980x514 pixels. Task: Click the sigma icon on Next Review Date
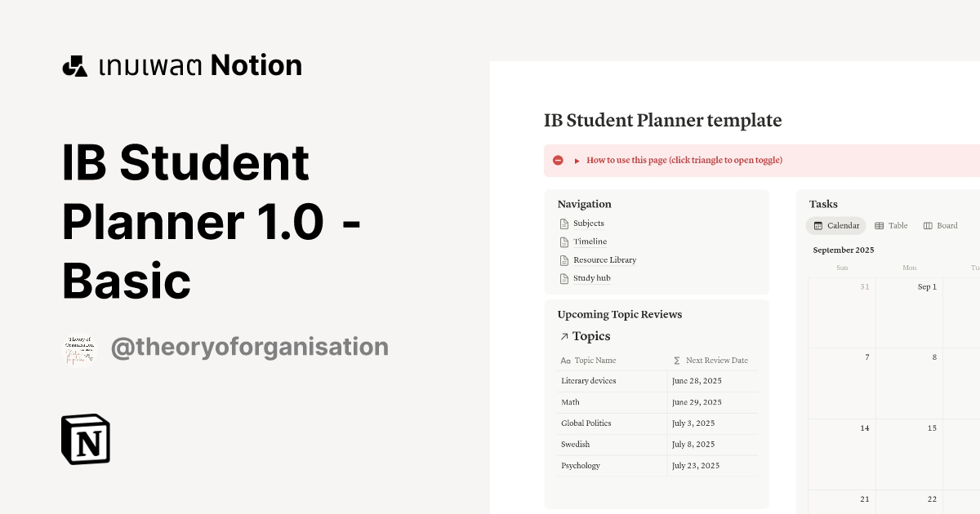coord(676,360)
